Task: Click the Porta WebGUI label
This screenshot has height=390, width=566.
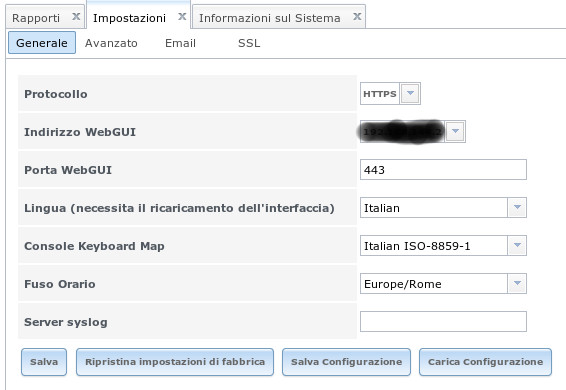Action: 68,170
